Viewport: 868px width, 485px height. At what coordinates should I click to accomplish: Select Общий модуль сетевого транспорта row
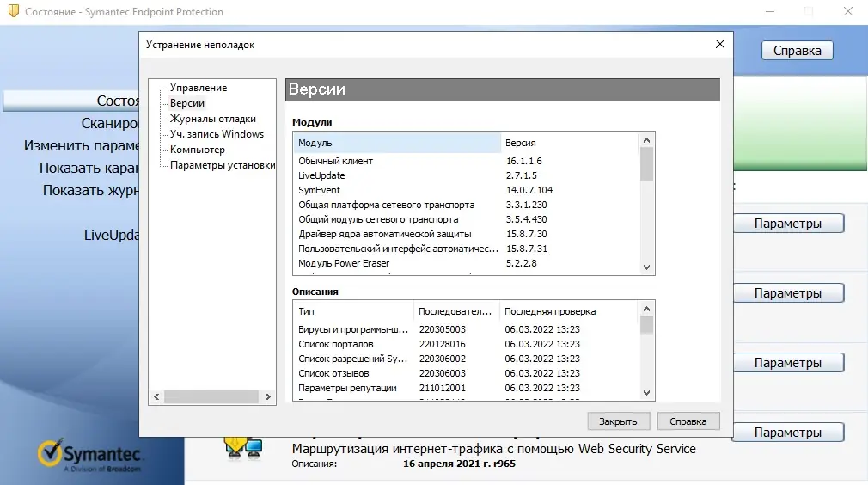click(466, 219)
